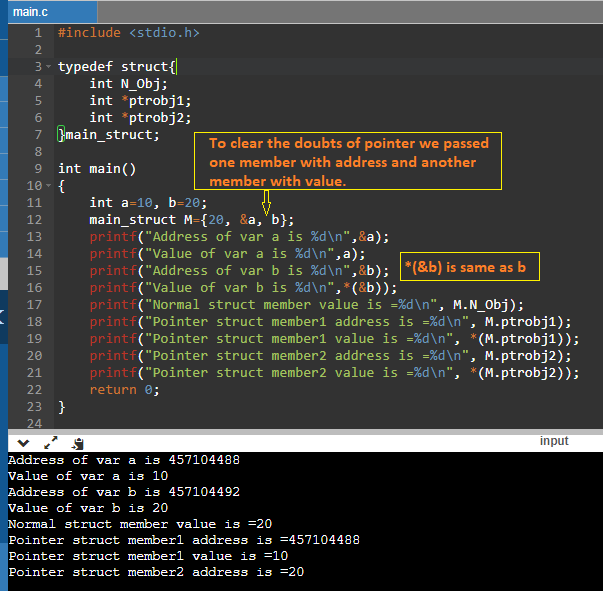
Task: Click printf 'member1 value' code line 19
Action: (x=334, y=339)
